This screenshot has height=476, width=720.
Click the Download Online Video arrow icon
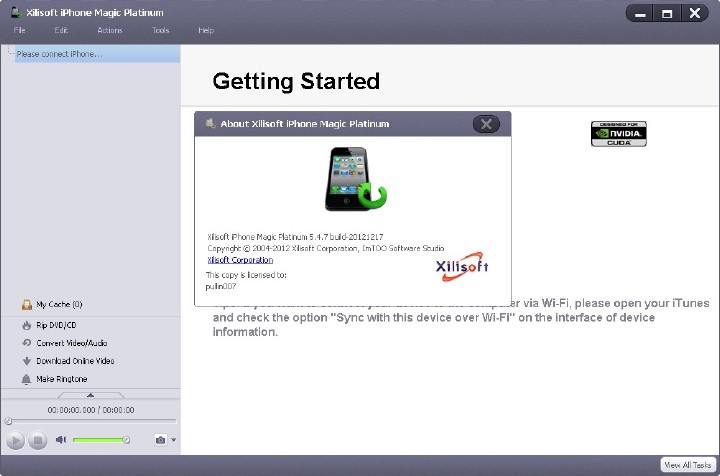[26, 361]
